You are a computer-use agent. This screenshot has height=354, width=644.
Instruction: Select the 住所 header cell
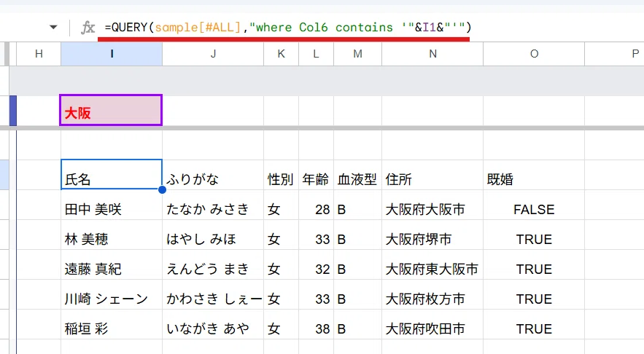(x=432, y=175)
